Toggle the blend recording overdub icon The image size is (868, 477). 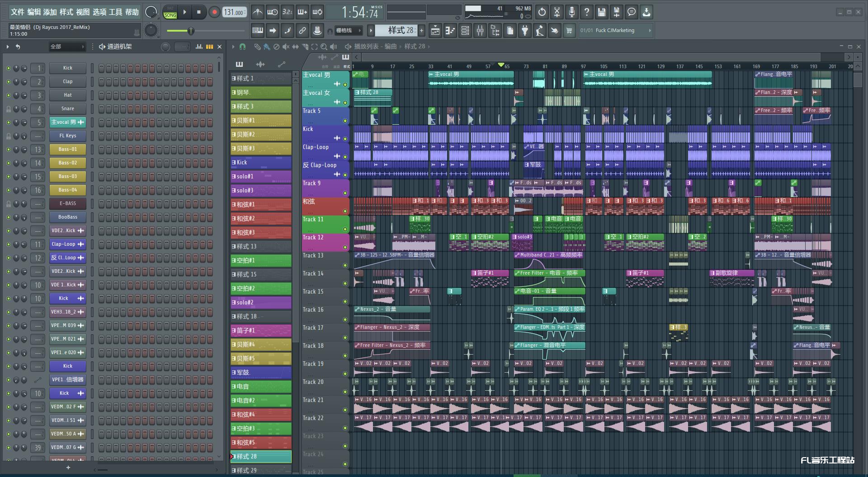point(302,12)
